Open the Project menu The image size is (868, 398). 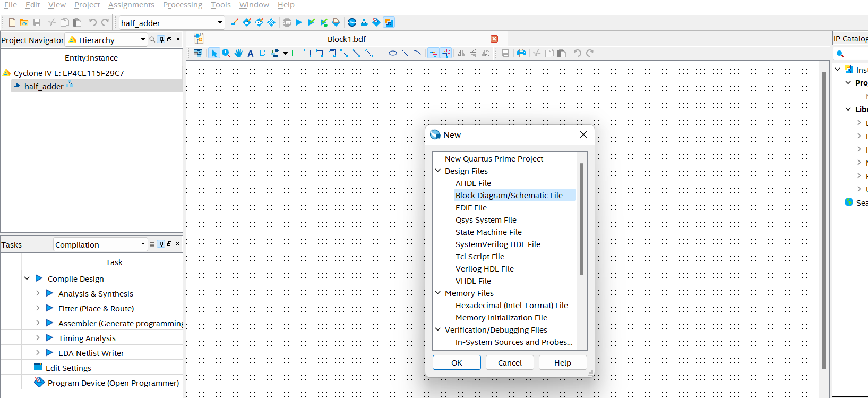point(87,5)
